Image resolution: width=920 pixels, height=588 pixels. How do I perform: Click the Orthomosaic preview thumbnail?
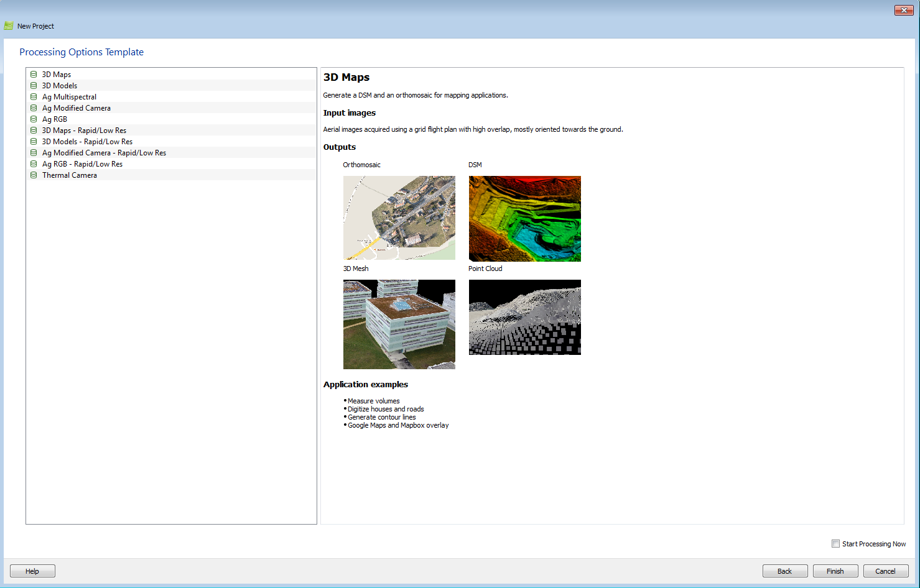399,218
